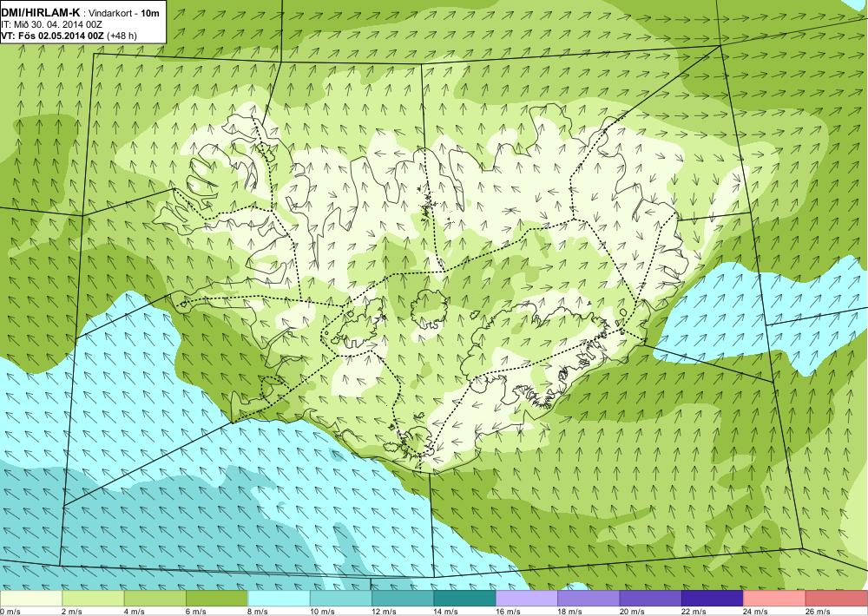Viewport: 868px width, 616px height.
Task: Pick the red 26 m/s and above swatch
Action: [837, 599]
